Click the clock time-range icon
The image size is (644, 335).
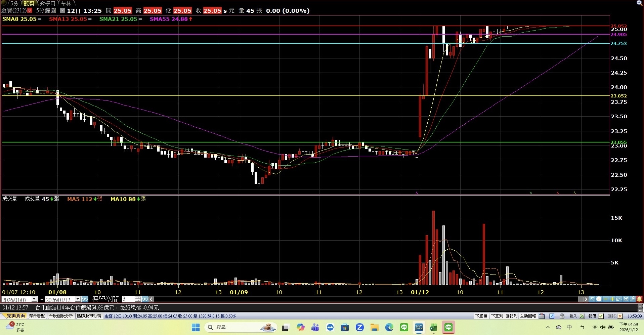(x=599, y=299)
